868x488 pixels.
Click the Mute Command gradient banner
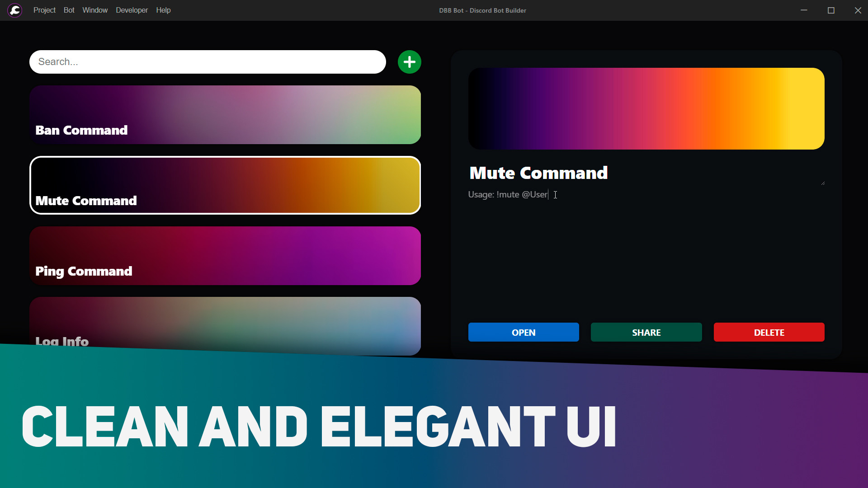click(226, 185)
